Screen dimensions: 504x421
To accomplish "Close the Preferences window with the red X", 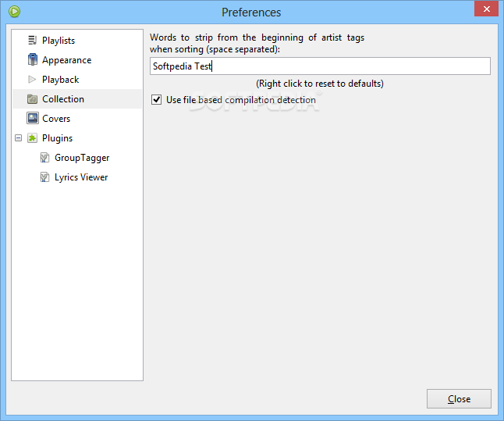I will tap(486, 9).
